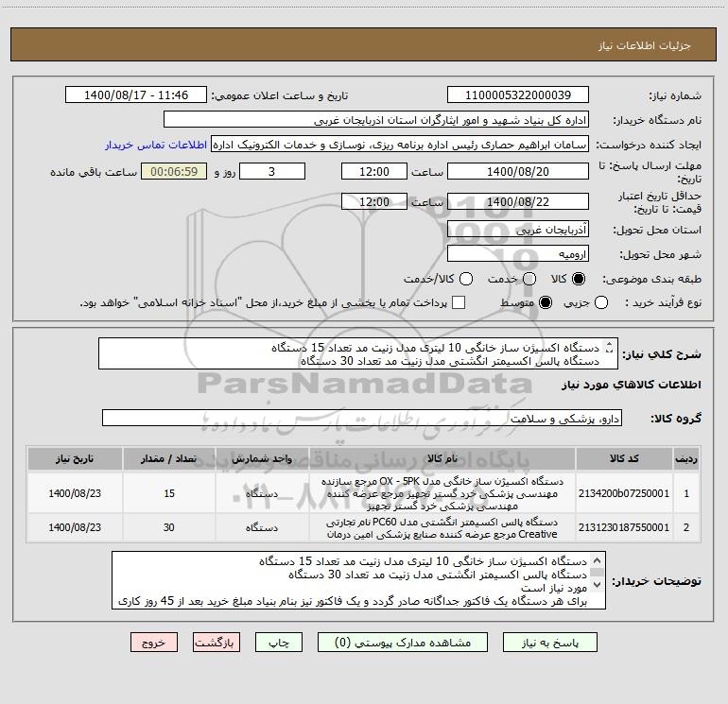Click delivery city field ارومیه
728x704 pixels.
(518, 253)
